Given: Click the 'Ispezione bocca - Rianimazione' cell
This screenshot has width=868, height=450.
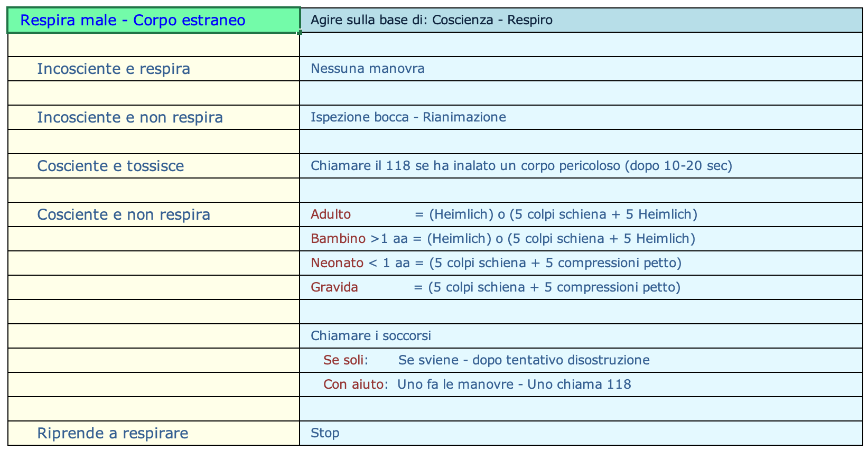Looking at the screenshot, I should [x=581, y=117].
